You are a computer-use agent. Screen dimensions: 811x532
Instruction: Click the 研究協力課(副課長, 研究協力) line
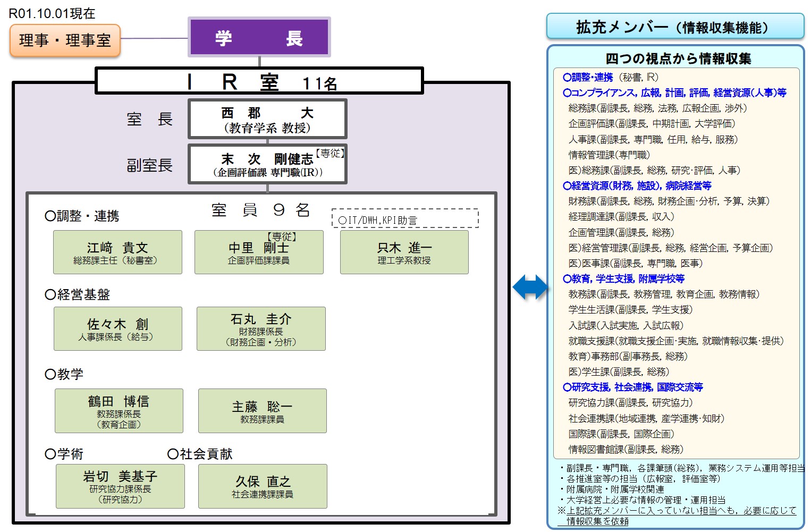tap(630, 403)
